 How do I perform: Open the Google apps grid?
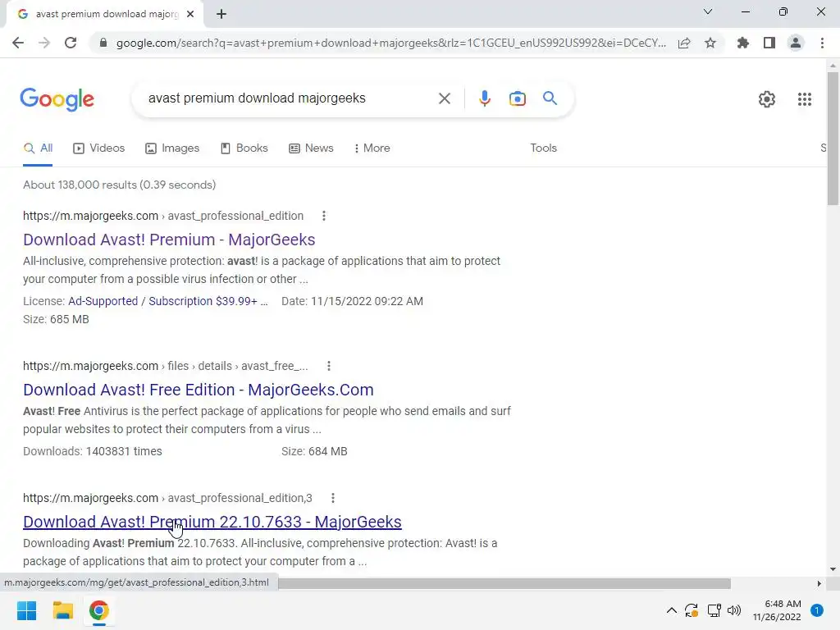805,99
